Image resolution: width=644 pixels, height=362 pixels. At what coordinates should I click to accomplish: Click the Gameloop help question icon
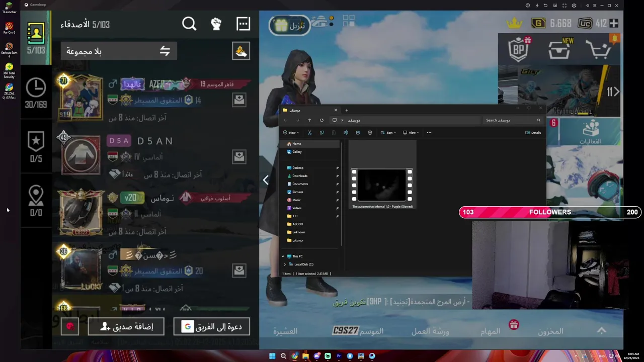527,6
